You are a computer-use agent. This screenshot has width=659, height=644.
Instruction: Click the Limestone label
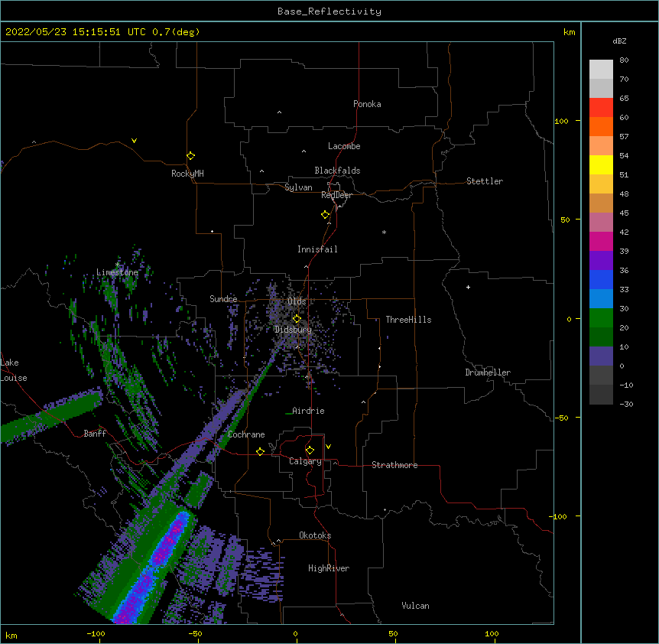(x=117, y=272)
